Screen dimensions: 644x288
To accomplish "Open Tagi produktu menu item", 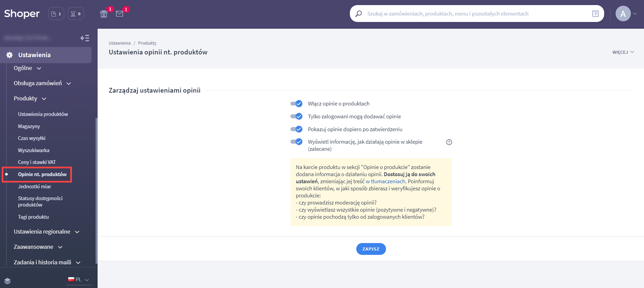I will tap(33, 217).
